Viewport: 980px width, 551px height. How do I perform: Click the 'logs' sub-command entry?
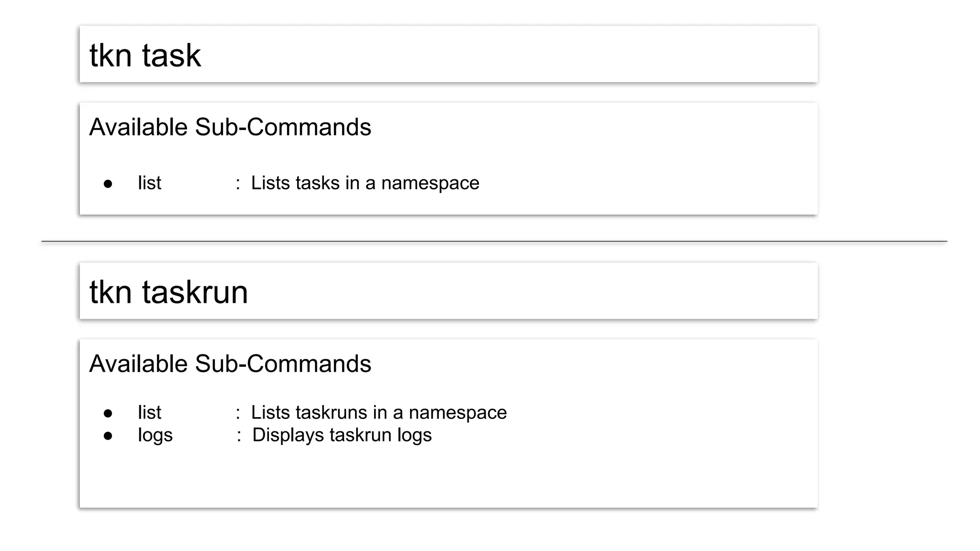pyautogui.click(x=155, y=436)
